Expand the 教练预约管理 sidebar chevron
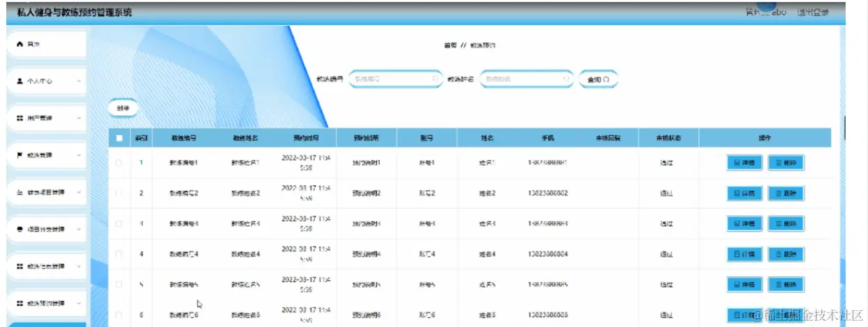 pyautogui.click(x=78, y=303)
